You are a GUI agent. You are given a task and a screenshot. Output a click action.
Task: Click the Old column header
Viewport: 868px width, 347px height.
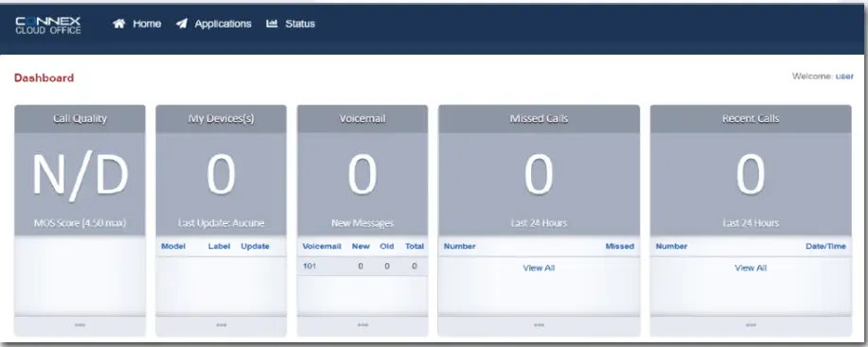(387, 247)
